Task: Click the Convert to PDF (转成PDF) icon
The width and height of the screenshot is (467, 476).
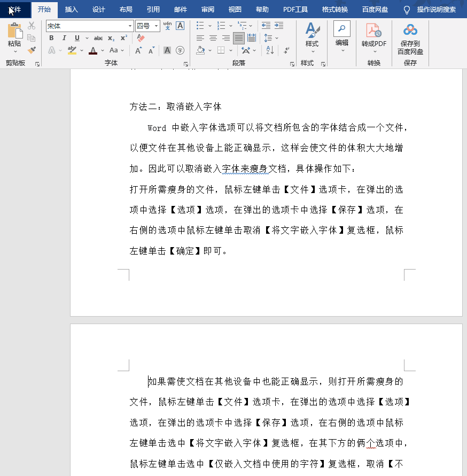Action: [374, 30]
